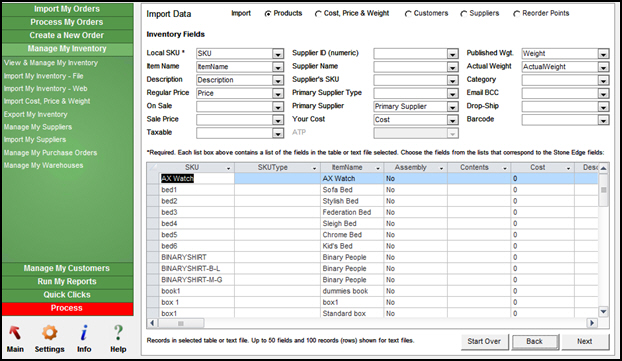
Task: Open the Barcode dropdown
Action: pos(603,120)
